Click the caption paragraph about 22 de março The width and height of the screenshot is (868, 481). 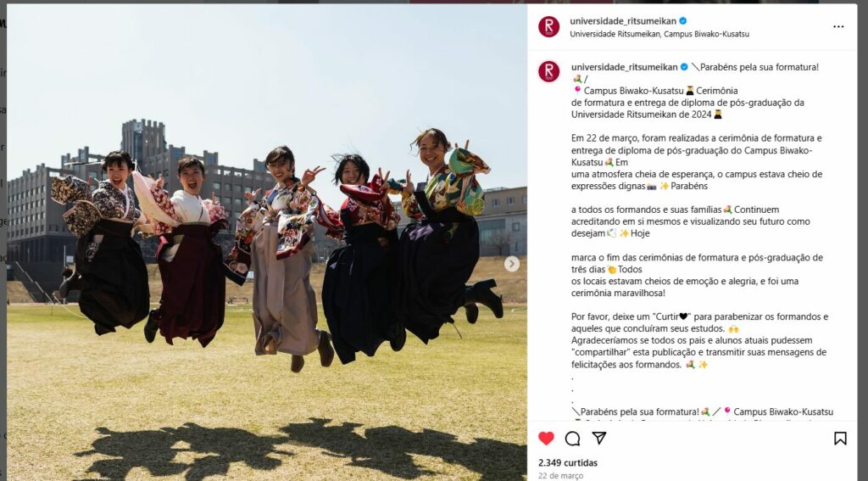click(x=697, y=162)
